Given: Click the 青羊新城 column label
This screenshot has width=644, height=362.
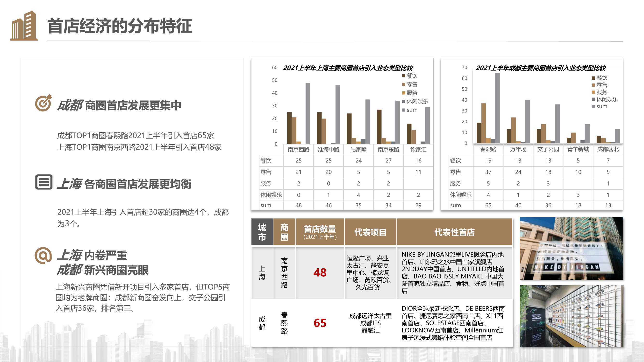Looking at the screenshot, I should point(578,149).
